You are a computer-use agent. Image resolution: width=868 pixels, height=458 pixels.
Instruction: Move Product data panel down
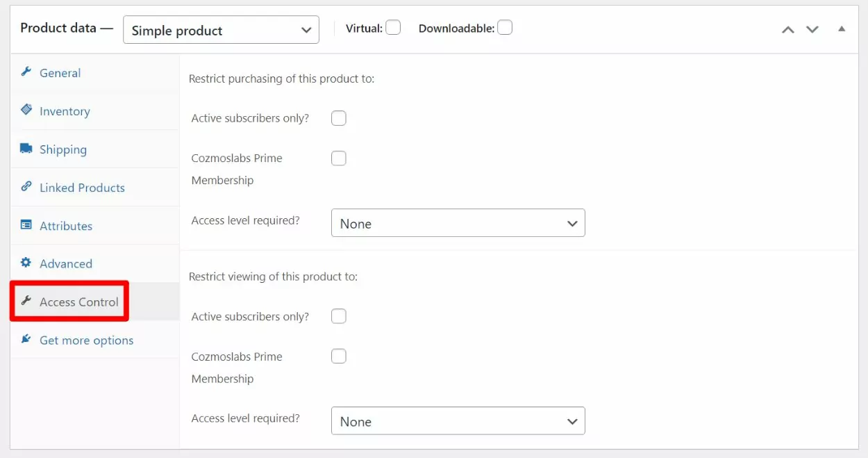coord(812,30)
